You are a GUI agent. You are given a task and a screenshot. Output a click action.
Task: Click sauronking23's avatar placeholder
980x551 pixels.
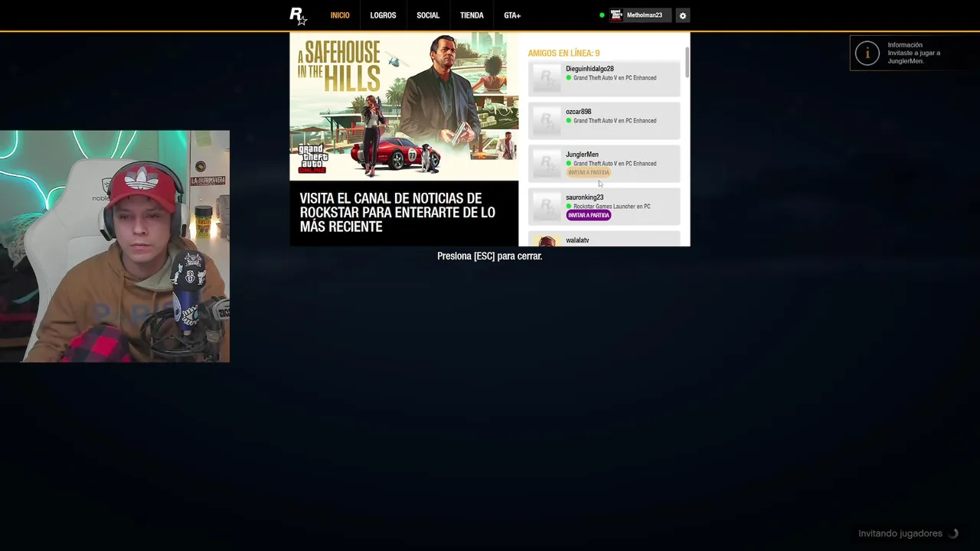[547, 207]
